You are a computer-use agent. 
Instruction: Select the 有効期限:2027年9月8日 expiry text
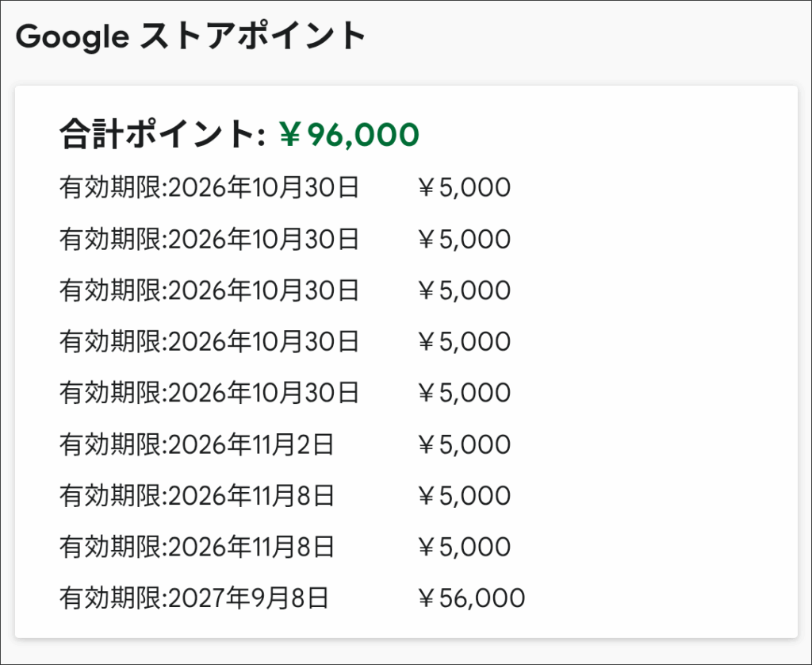point(193,598)
